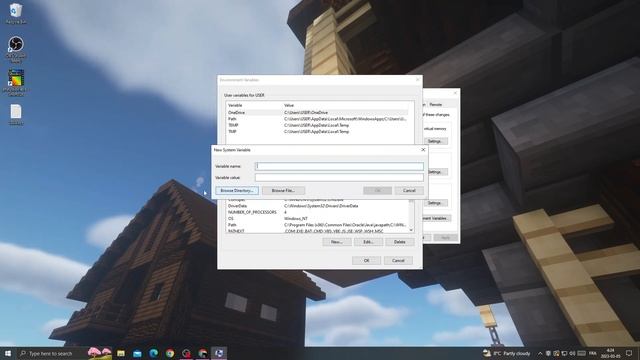The width and height of the screenshot is (640, 360).
Task: Open the volume control tray icon
Action: pyautogui.click(x=572, y=353)
